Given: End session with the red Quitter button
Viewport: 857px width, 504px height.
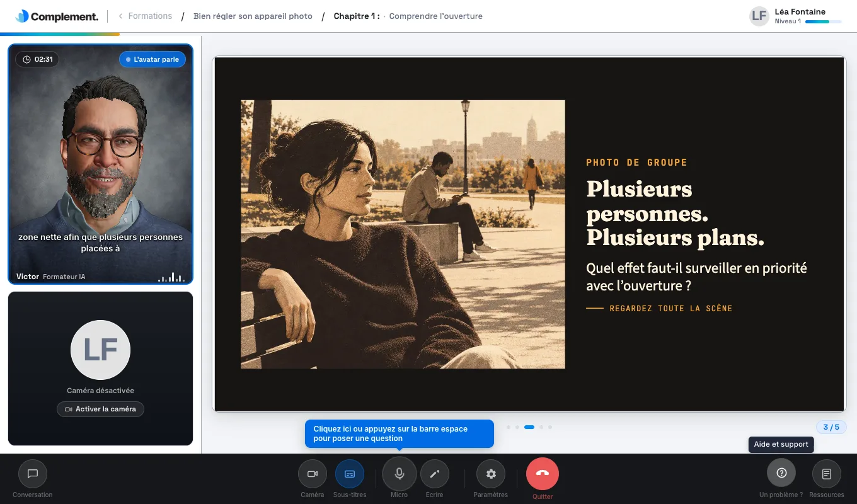Looking at the screenshot, I should [543, 474].
